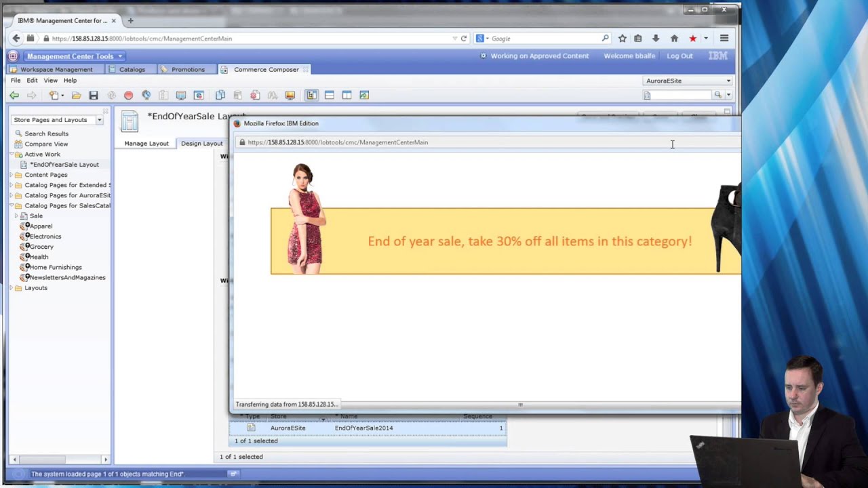Open the File menu
The image size is (868, 488).
[x=16, y=80]
